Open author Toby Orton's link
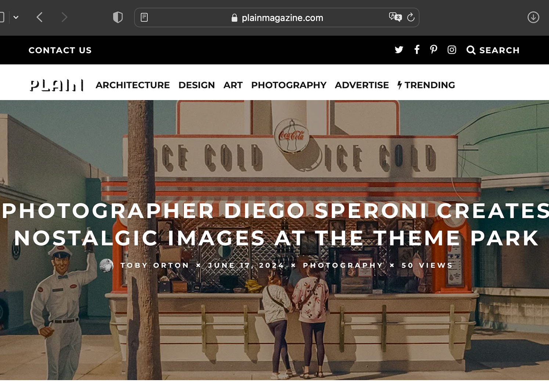The height and width of the screenshot is (392, 549). pyautogui.click(x=155, y=265)
